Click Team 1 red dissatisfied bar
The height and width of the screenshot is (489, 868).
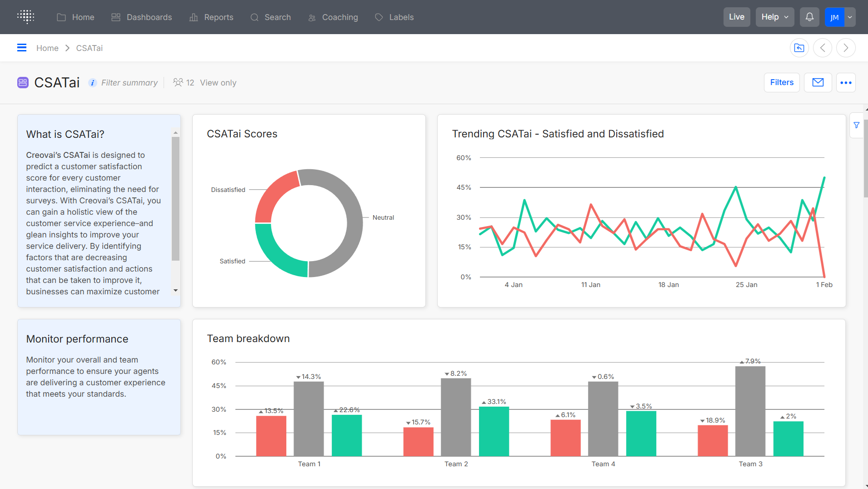click(x=271, y=436)
